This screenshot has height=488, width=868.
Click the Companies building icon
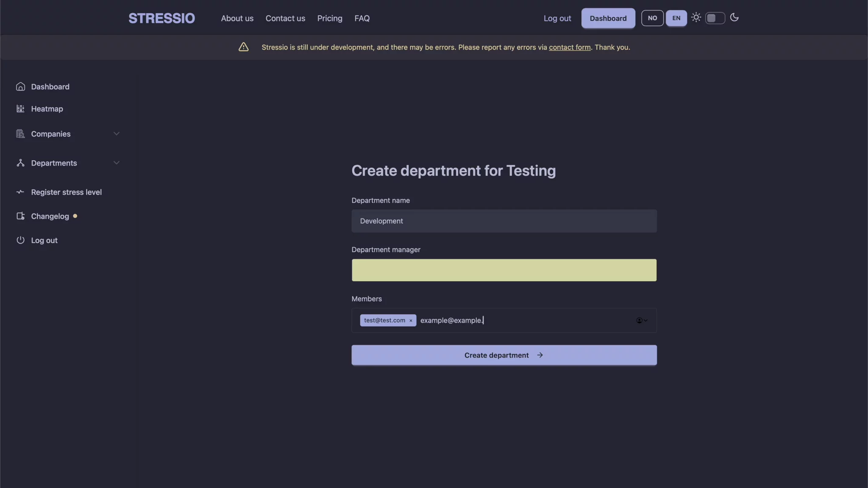point(20,134)
